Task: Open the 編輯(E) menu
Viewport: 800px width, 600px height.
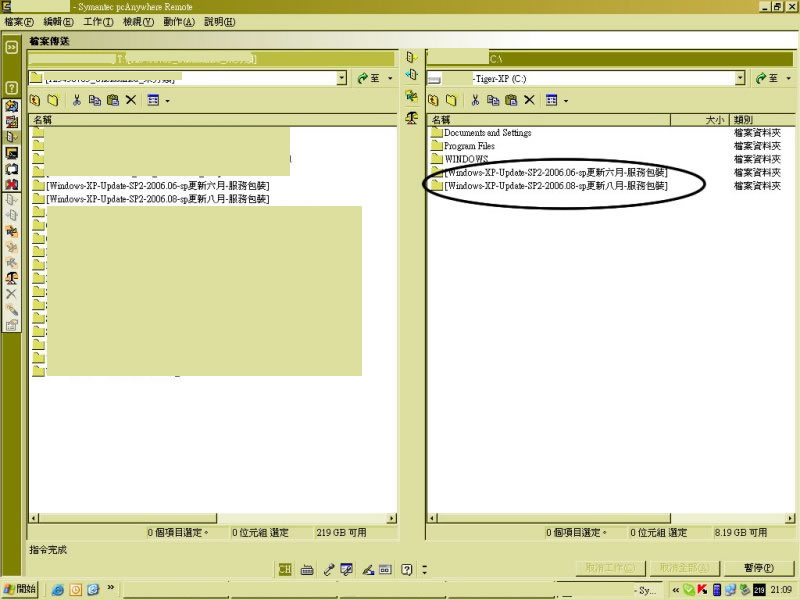Action: coord(58,22)
